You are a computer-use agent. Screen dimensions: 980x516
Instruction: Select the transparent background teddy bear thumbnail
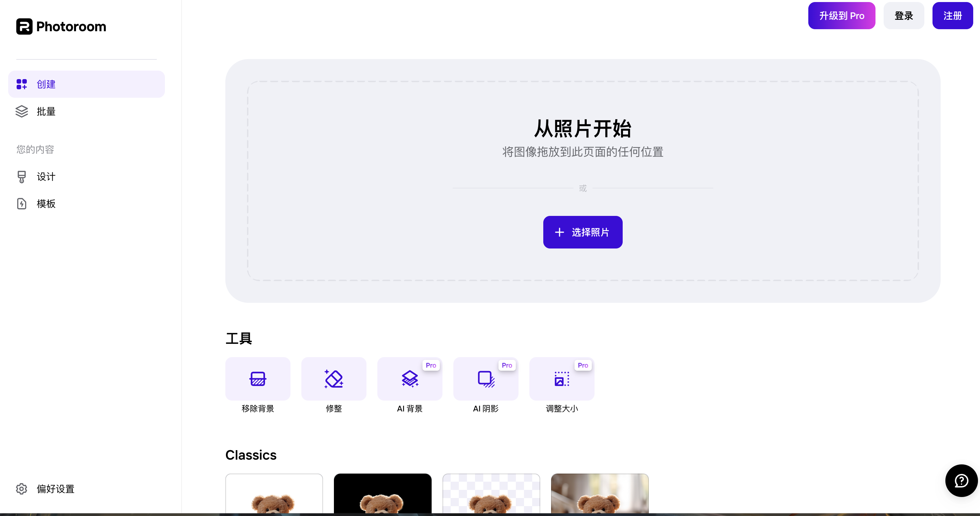(x=491, y=498)
